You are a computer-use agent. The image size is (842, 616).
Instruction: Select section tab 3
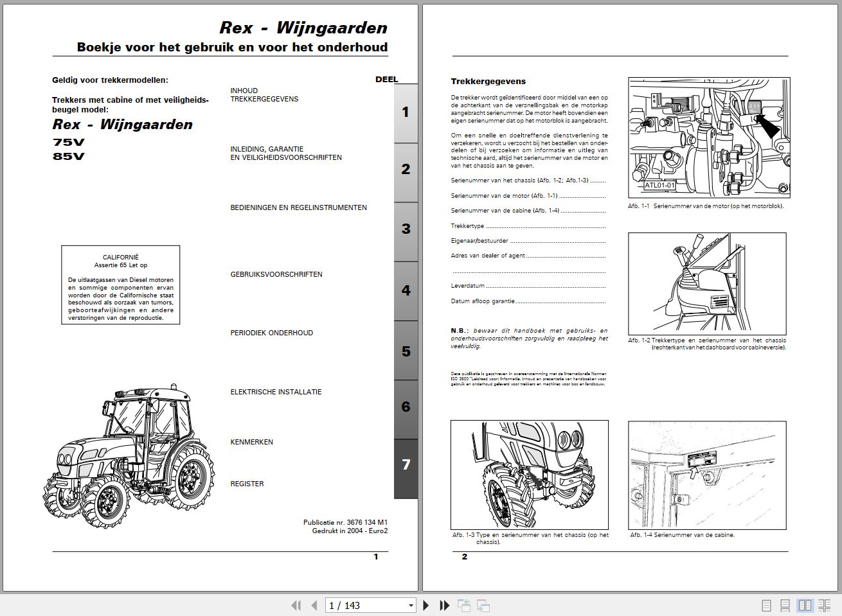point(406,231)
